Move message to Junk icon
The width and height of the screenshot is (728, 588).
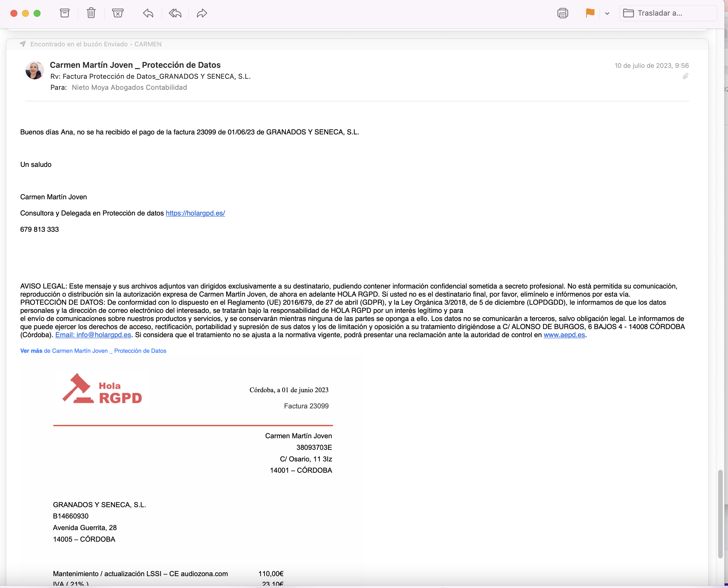118,13
